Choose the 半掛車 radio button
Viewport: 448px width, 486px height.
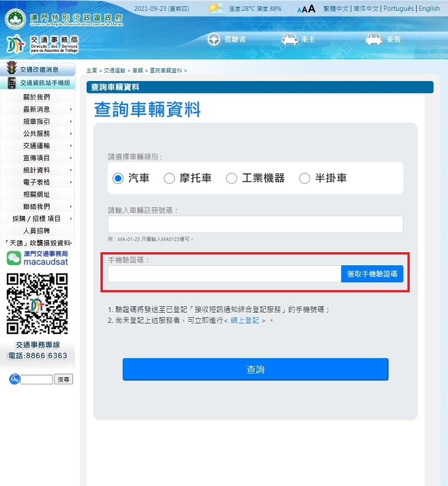click(305, 179)
